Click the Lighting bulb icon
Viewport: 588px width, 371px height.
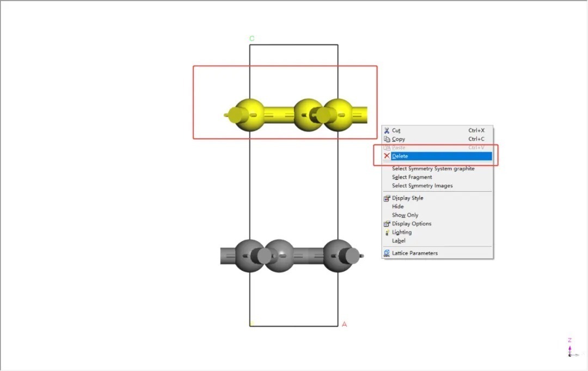[x=387, y=233]
